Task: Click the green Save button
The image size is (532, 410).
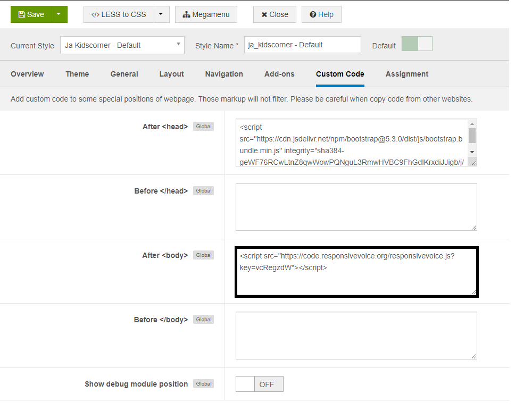Action: click(x=31, y=14)
